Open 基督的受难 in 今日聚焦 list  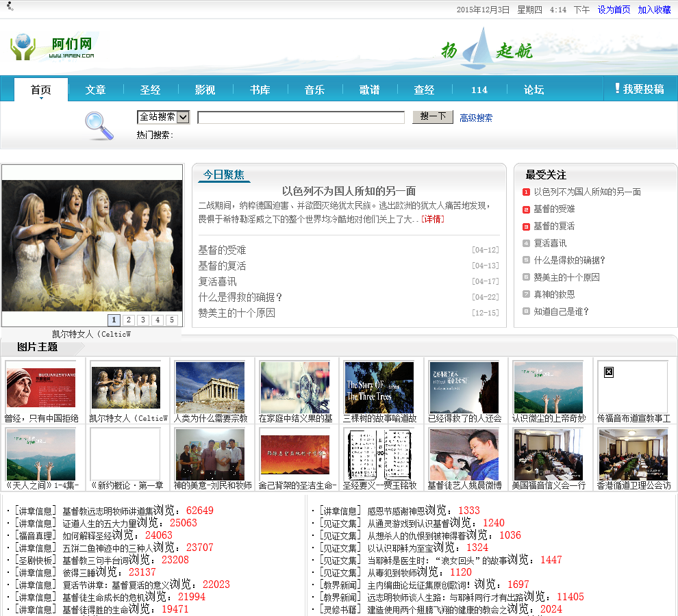[222, 250]
